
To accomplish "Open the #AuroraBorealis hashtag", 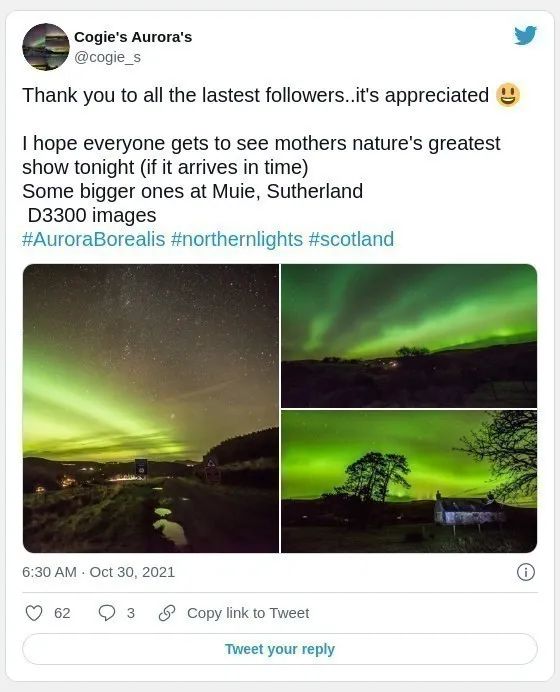I will tap(94, 239).
